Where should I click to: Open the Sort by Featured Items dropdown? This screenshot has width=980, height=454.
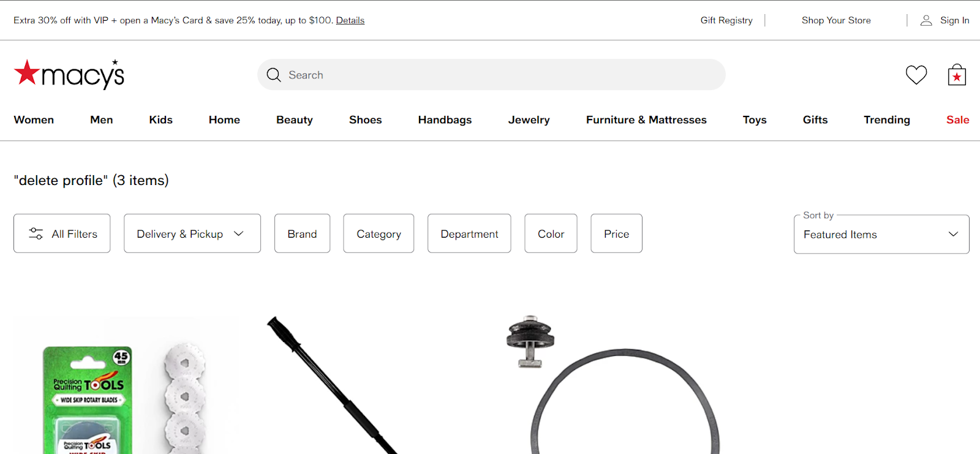coord(881,234)
